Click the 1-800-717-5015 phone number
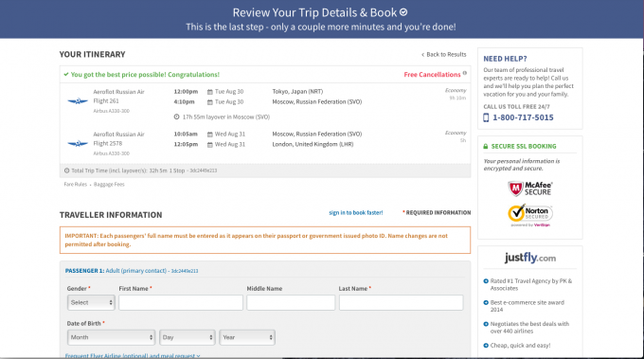The height and width of the screenshot is (359, 644). pos(523,117)
